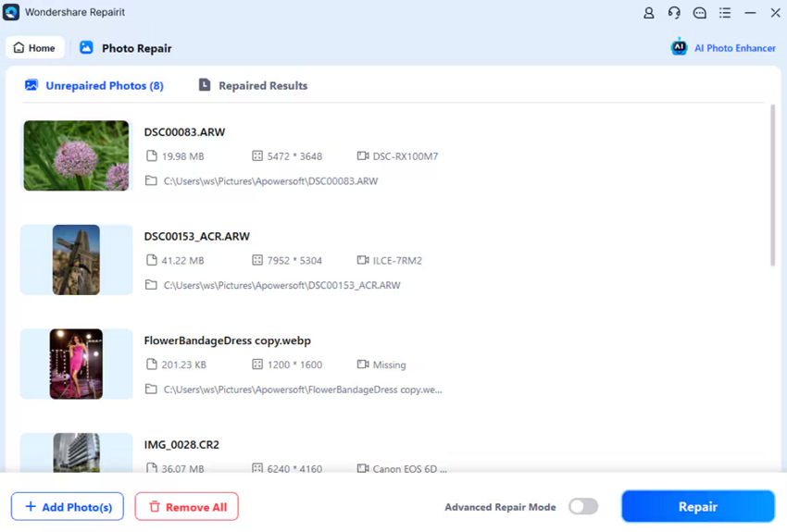This screenshot has width=787, height=532.
Task: Click the folder icon for DSC00083.ARW path
Action: [151, 181]
